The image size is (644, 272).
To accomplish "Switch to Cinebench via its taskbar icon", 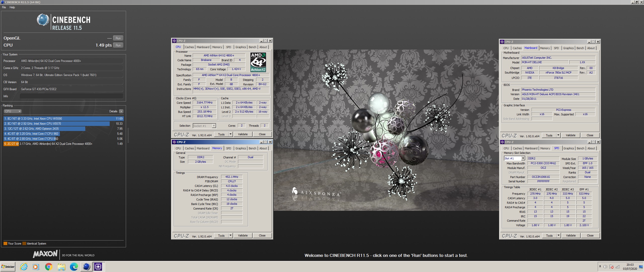I will coord(86,267).
